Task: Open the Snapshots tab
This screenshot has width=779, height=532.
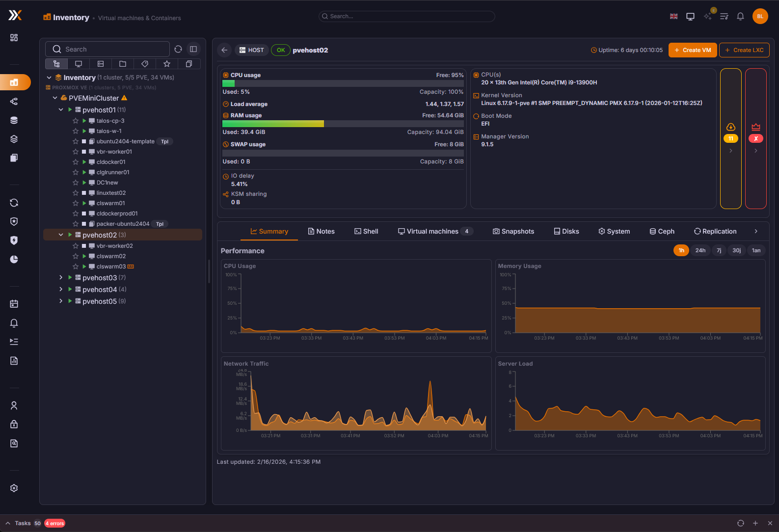Action: tap(513, 231)
